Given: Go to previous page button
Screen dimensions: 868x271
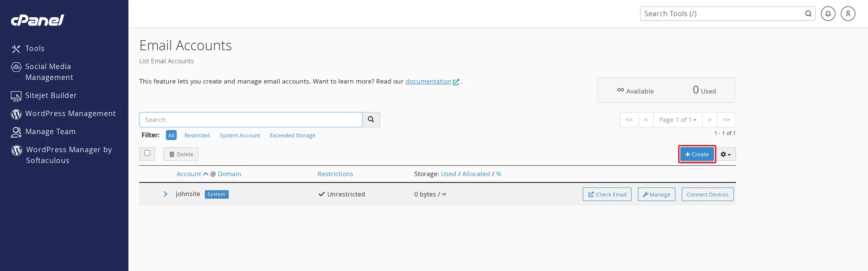Looking at the screenshot, I should 646,120.
